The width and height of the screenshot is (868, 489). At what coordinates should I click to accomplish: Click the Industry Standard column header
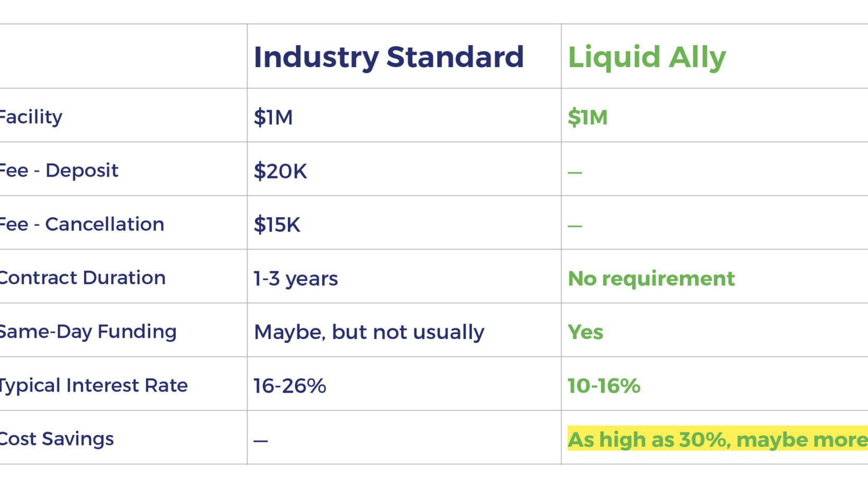coord(388,57)
